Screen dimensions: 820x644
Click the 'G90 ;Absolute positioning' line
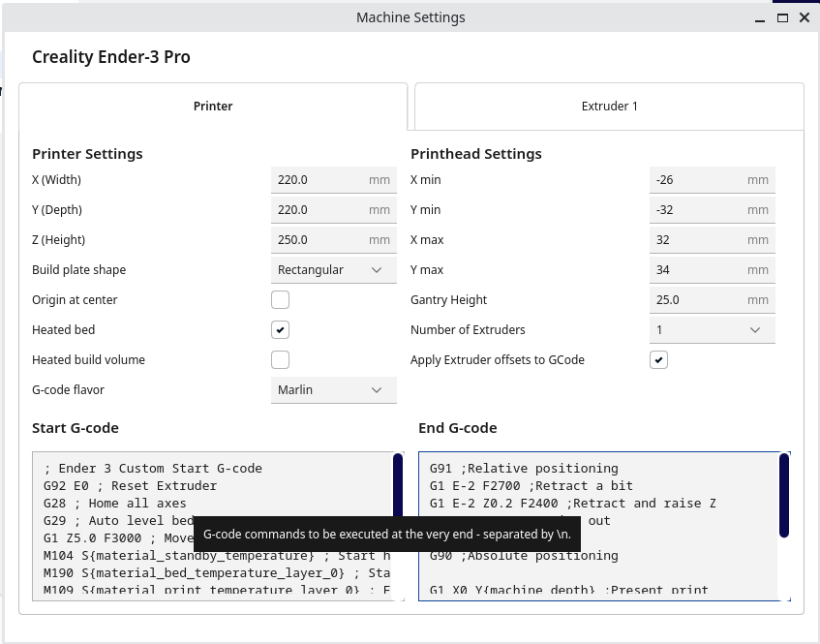tap(524, 556)
